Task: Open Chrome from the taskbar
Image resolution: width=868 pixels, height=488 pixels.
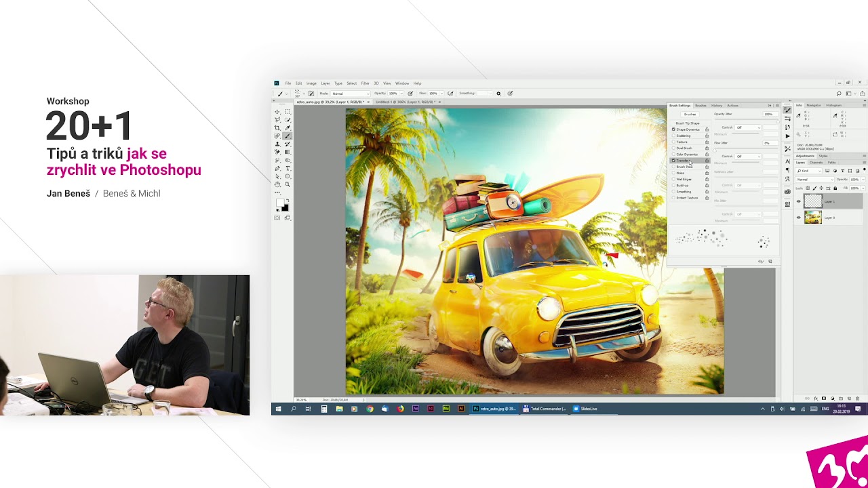Action: pyautogui.click(x=370, y=409)
